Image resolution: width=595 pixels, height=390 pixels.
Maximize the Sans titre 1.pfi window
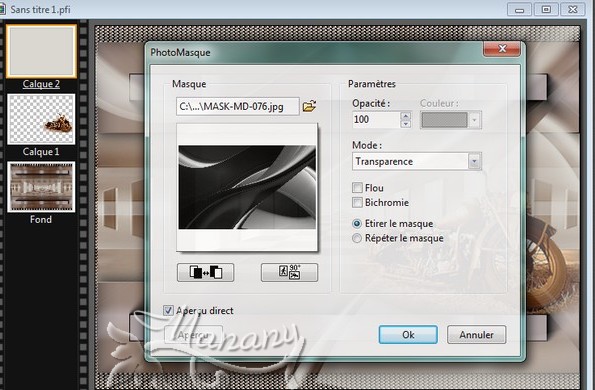tap(546, 9)
